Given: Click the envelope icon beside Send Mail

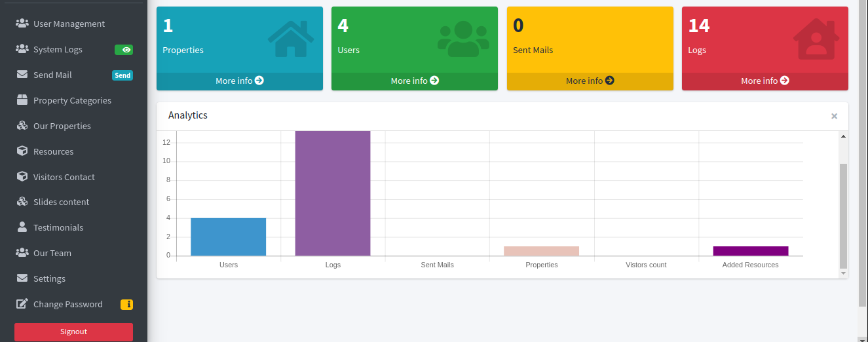Looking at the screenshot, I should coord(22,75).
